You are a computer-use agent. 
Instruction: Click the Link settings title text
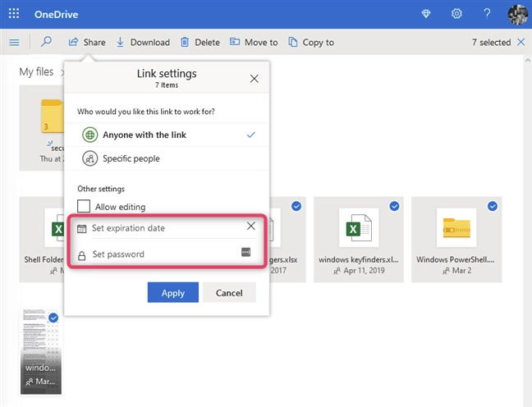click(x=167, y=74)
